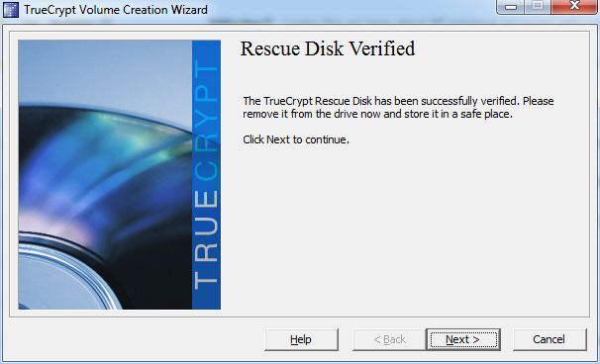Image resolution: width=600 pixels, height=364 pixels.
Task: Close the TrueCrypt wizard window
Action: [x=574, y=7]
